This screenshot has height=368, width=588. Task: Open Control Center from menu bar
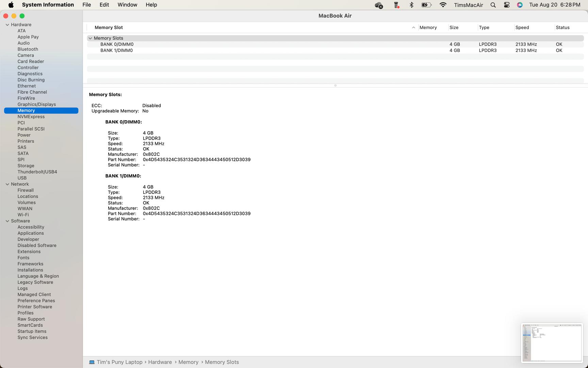click(x=507, y=5)
